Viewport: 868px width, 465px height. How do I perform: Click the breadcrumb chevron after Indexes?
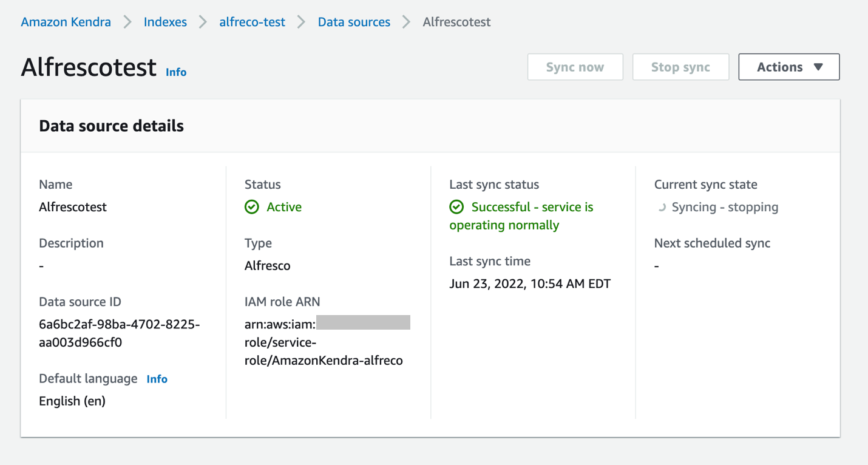pos(203,22)
